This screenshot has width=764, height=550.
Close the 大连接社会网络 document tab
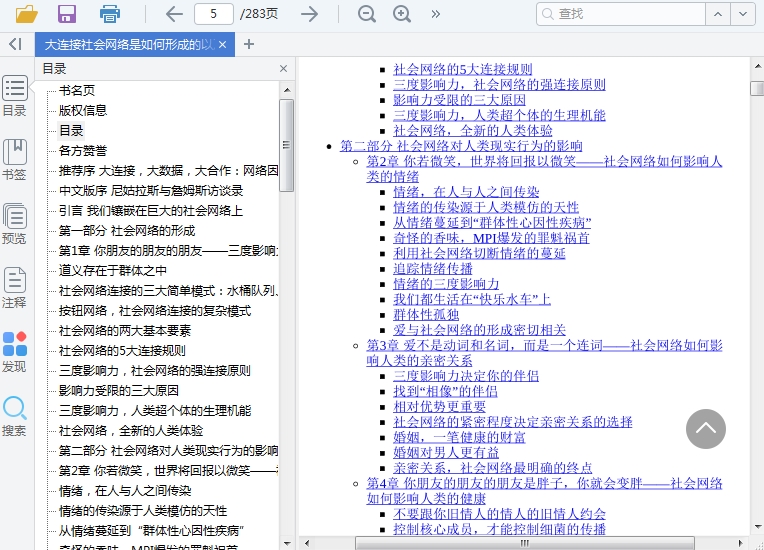pos(222,45)
